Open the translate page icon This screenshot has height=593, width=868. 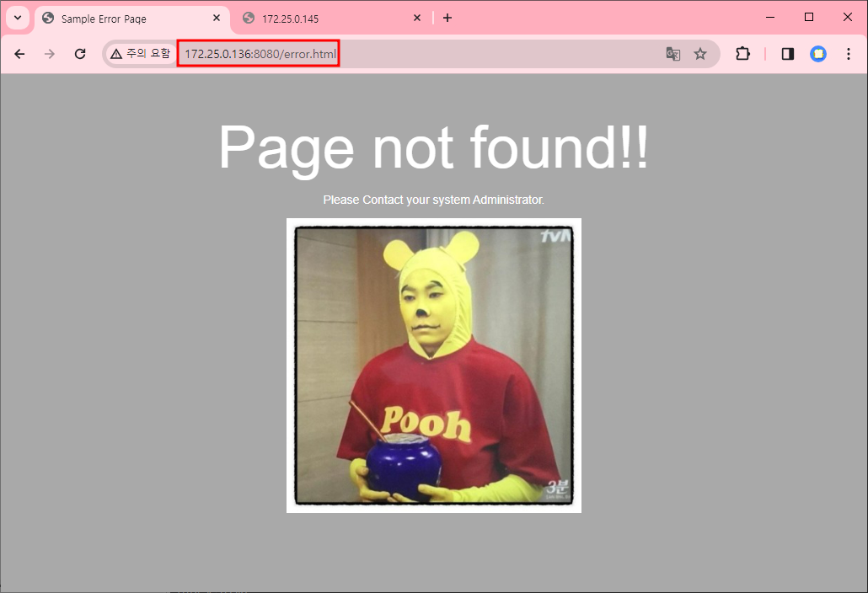pyautogui.click(x=673, y=54)
